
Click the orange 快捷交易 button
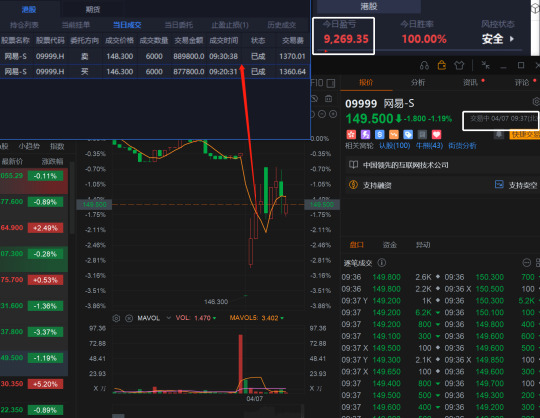point(525,134)
